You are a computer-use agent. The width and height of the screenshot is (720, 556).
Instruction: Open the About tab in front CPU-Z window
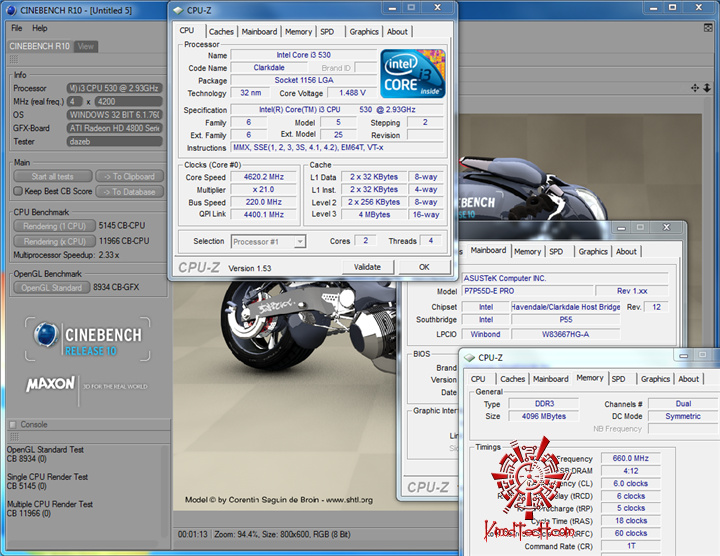(x=397, y=32)
